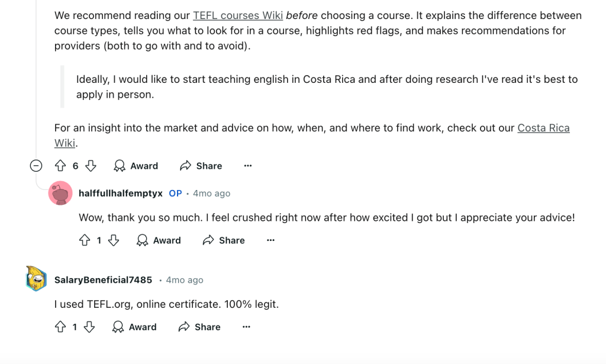Open overflow menu on halffullhalfemptyx's reply
The height and width of the screenshot is (364, 606).
tap(270, 240)
